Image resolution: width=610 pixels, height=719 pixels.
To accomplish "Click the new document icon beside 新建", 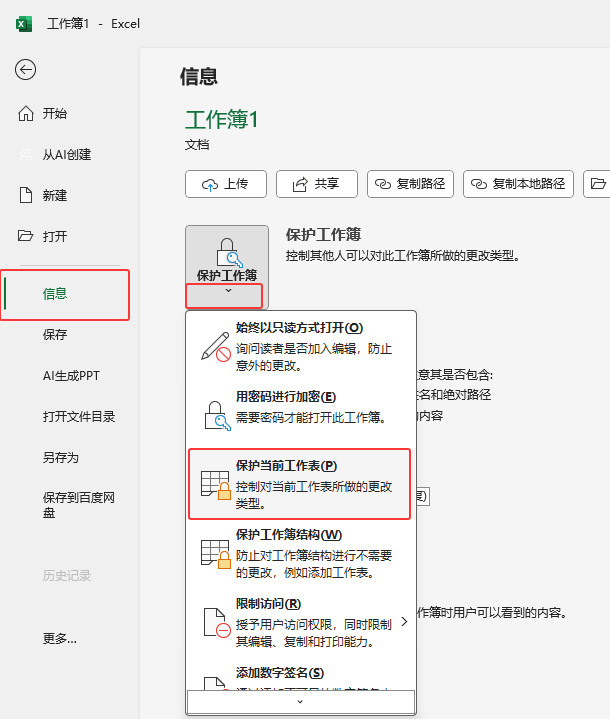I will (x=26, y=195).
